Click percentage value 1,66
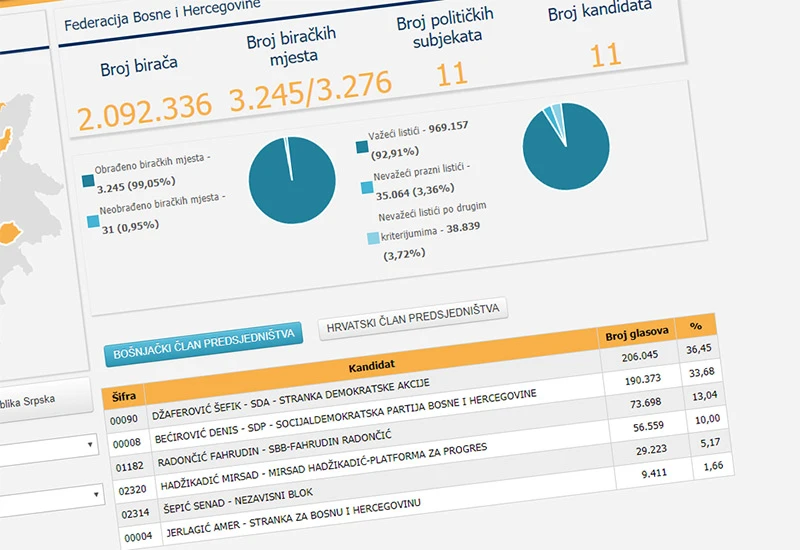Viewport: 800px width, 550px height. [713, 466]
